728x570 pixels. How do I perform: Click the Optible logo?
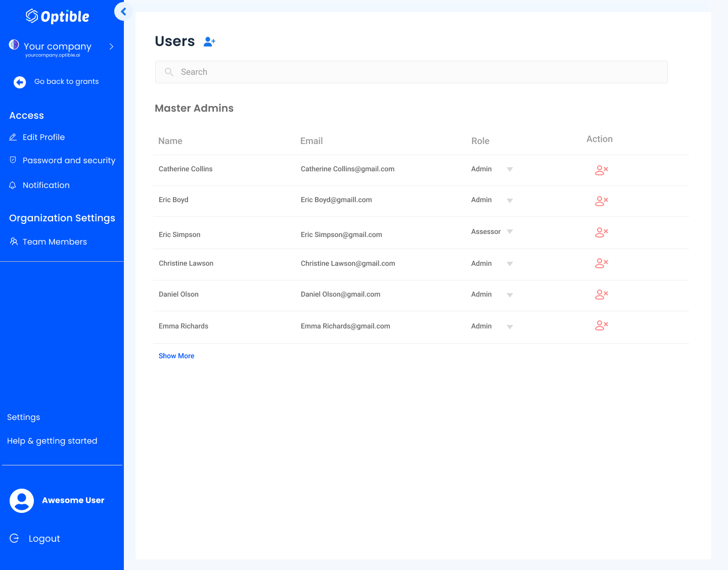[x=57, y=16]
